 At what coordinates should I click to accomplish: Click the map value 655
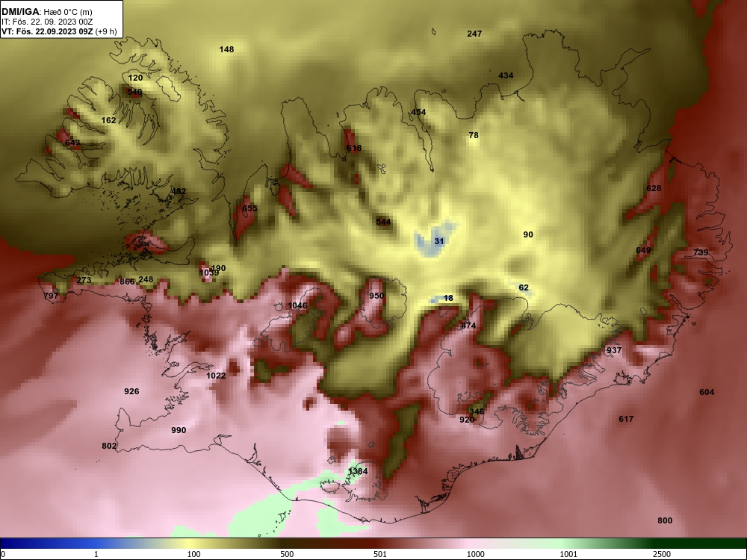(249, 208)
